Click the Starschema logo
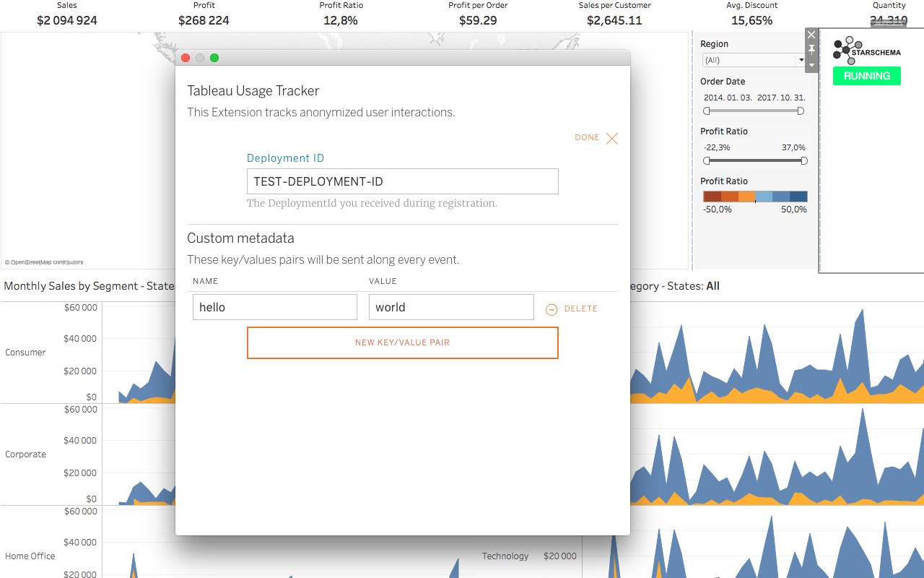The height and width of the screenshot is (578, 924). tap(866, 51)
